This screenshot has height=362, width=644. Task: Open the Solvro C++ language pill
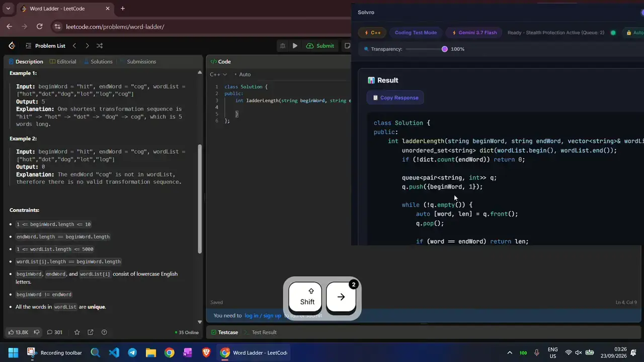pos(373,33)
